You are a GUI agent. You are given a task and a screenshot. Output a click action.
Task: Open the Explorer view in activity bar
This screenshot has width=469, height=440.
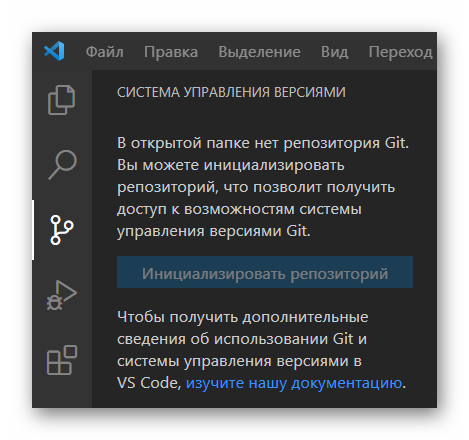point(62,100)
